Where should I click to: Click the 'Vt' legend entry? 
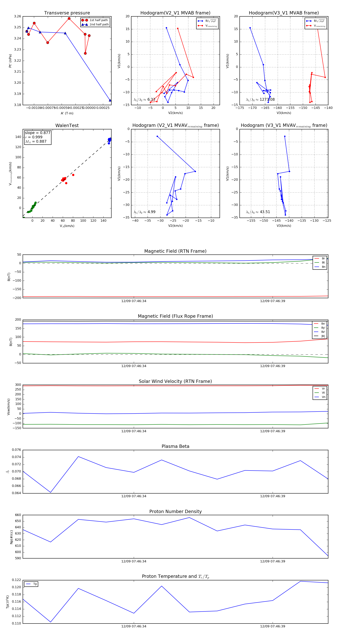click(x=320, y=393)
